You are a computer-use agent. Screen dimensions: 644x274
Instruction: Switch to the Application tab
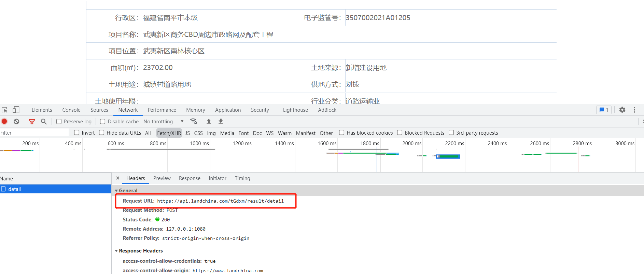coord(228,110)
